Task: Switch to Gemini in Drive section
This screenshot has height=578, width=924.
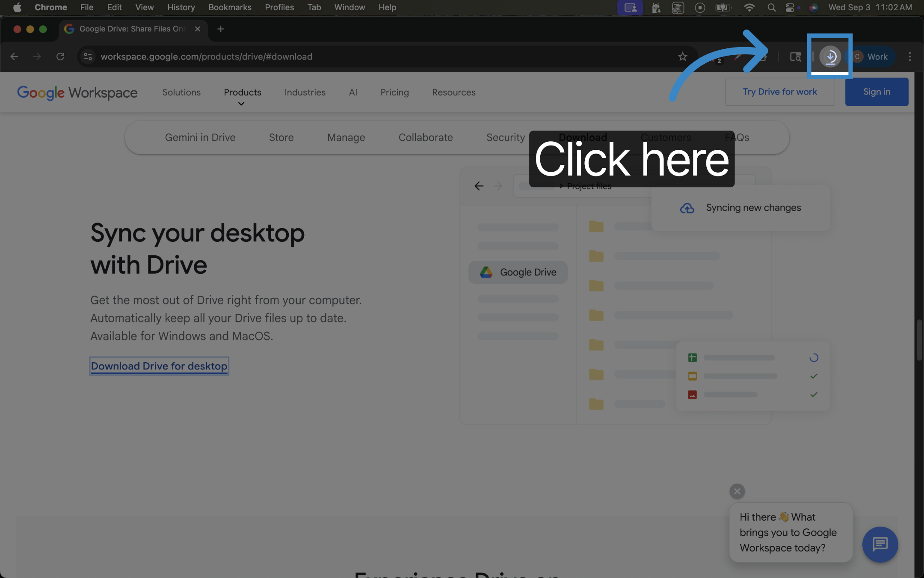Action: (x=200, y=137)
